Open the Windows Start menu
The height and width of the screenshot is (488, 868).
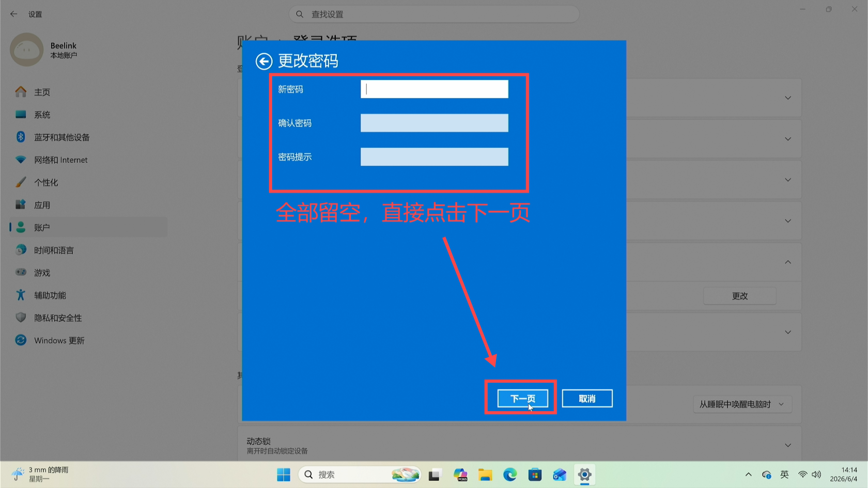(x=284, y=475)
